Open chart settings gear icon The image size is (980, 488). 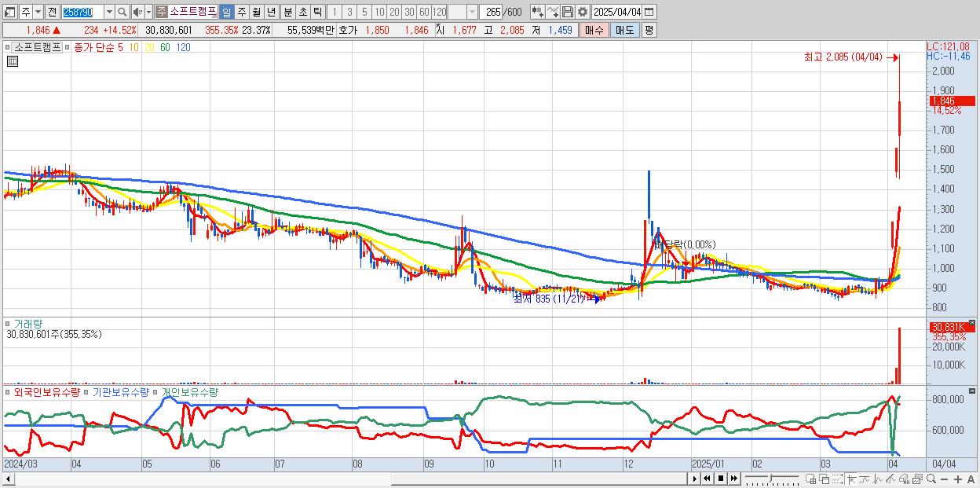tap(582, 12)
